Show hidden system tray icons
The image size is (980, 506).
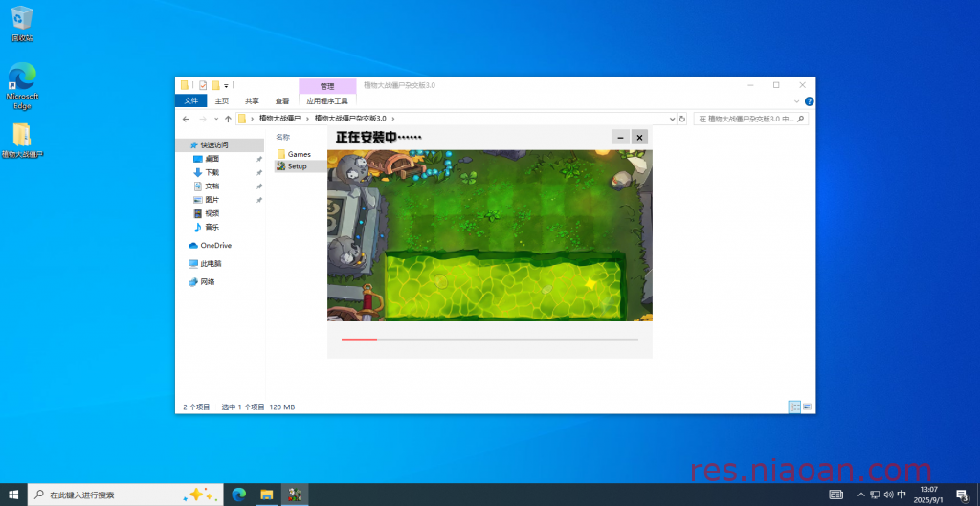click(861, 495)
